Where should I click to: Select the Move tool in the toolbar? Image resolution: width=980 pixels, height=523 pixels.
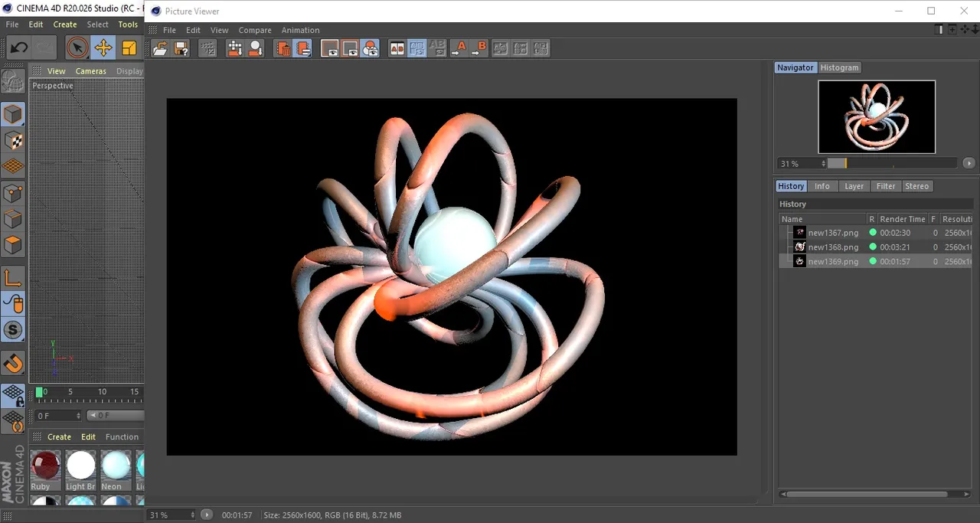pos(103,48)
